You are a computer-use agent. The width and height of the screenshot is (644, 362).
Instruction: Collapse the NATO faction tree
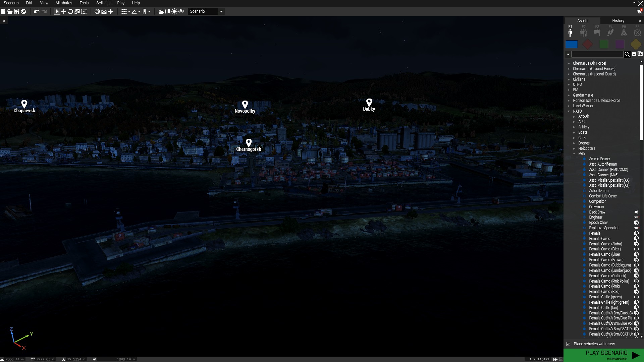click(x=569, y=111)
